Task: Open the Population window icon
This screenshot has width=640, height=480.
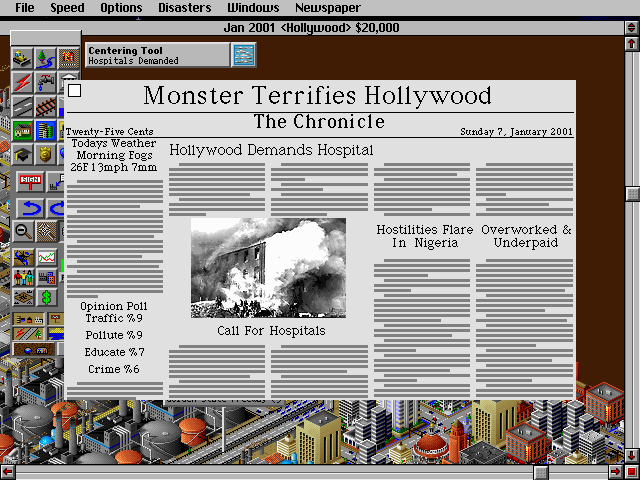Action: click(x=23, y=278)
